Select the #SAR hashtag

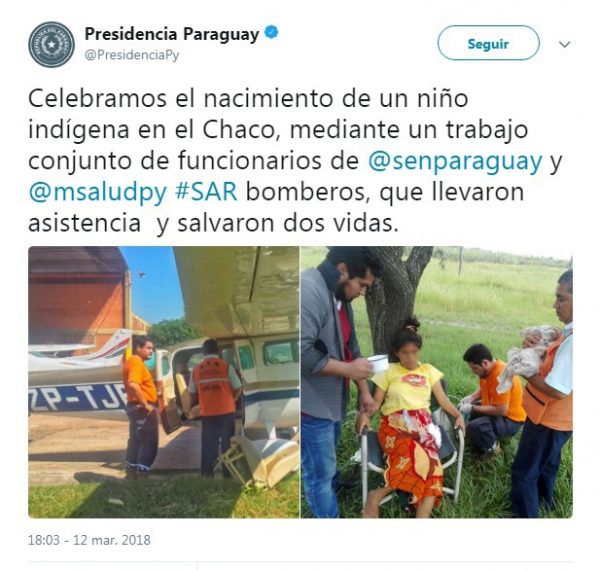tap(206, 192)
